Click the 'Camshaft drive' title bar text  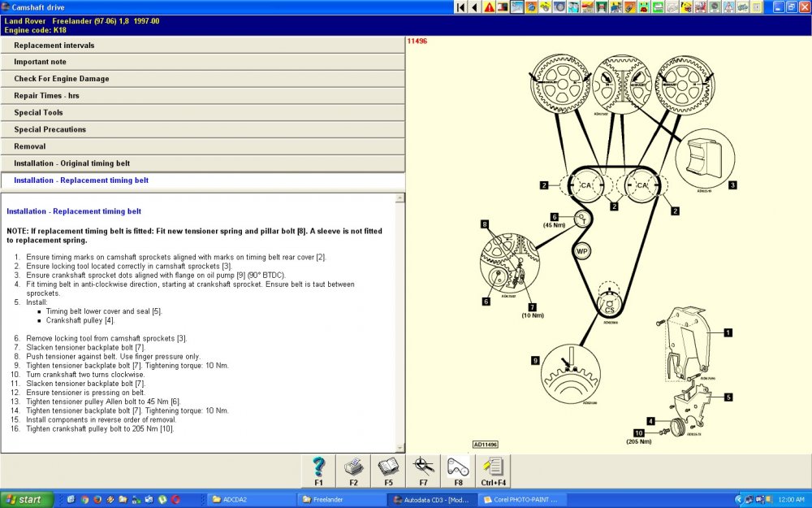tap(38, 7)
